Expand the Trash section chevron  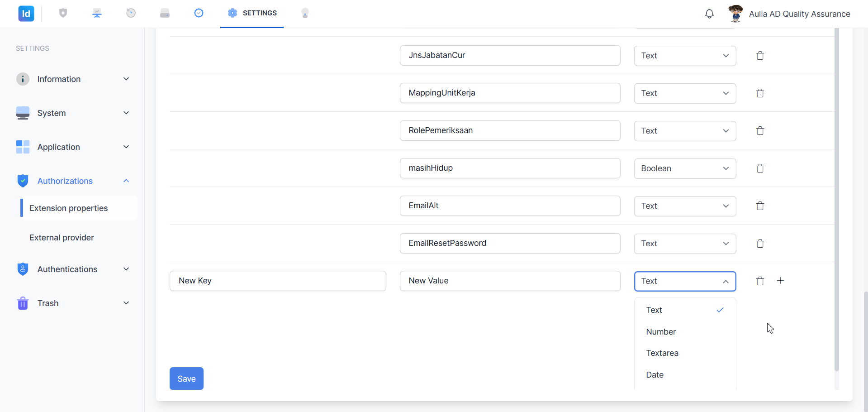126,303
